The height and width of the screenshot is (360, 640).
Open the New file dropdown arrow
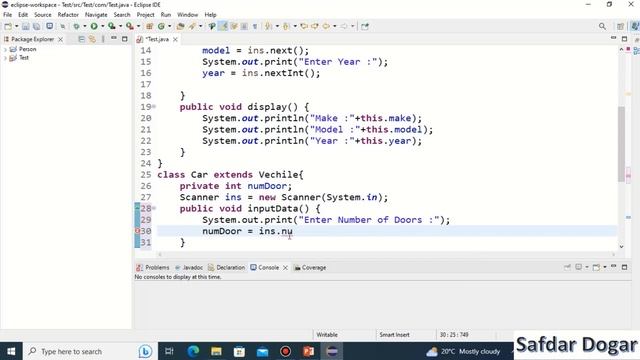point(17,26)
